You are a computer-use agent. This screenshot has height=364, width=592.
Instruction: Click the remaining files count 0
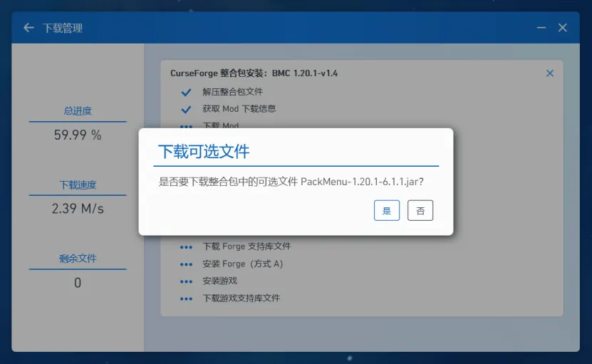pyautogui.click(x=78, y=283)
